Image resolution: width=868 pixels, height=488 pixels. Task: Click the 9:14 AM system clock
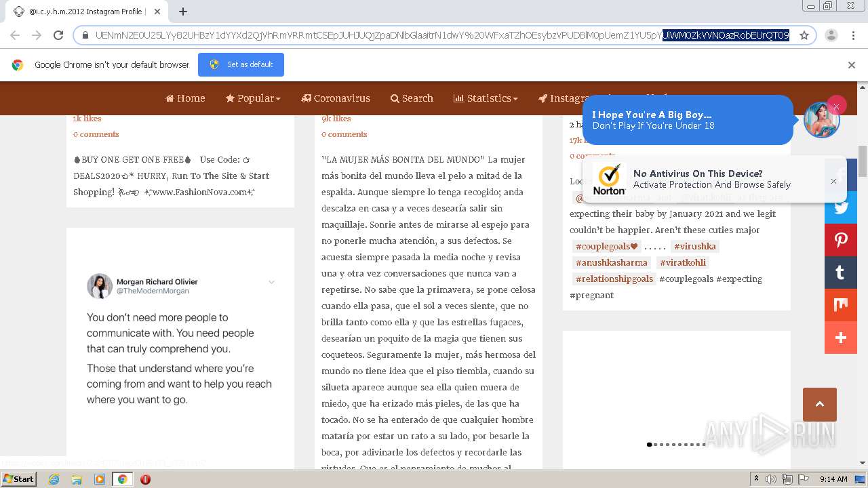pyautogui.click(x=833, y=479)
